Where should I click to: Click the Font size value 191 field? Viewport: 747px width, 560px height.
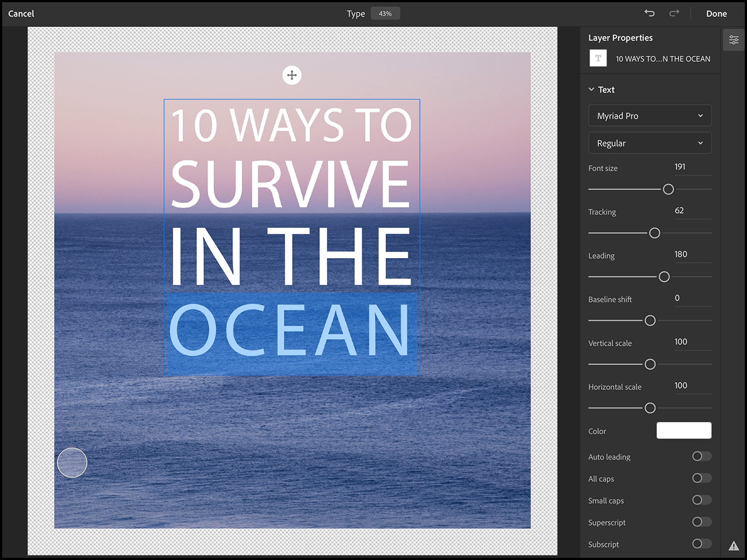click(680, 167)
